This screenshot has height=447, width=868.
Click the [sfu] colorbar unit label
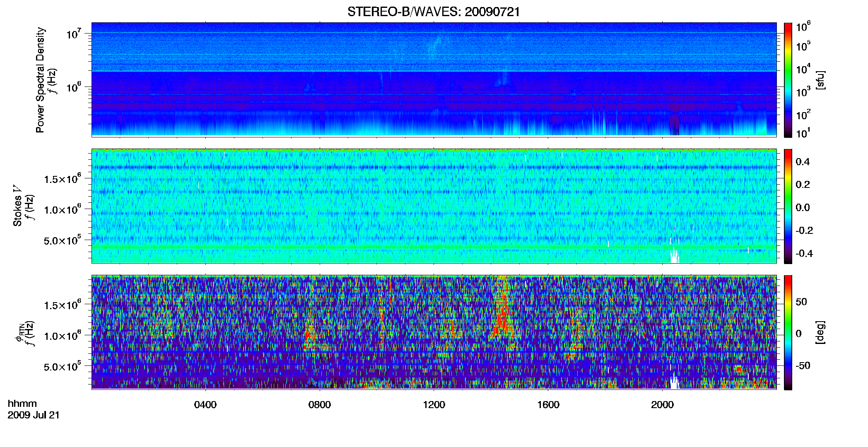pyautogui.click(x=820, y=80)
